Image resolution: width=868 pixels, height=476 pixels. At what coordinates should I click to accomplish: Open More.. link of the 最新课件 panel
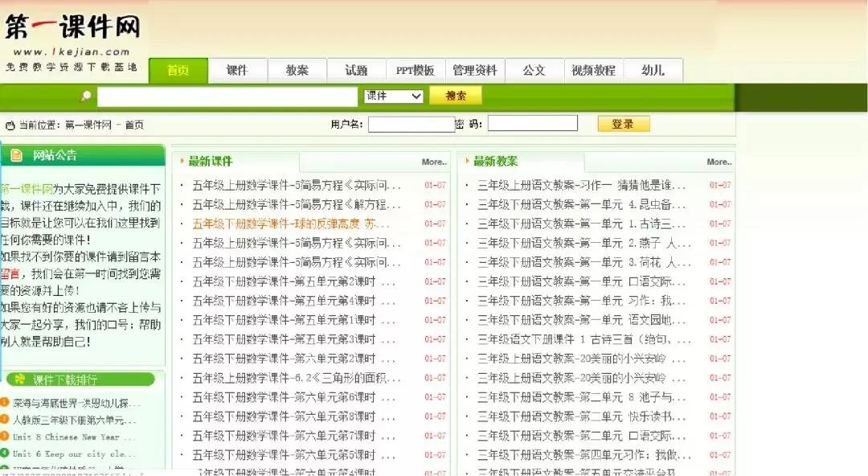pos(433,162)
